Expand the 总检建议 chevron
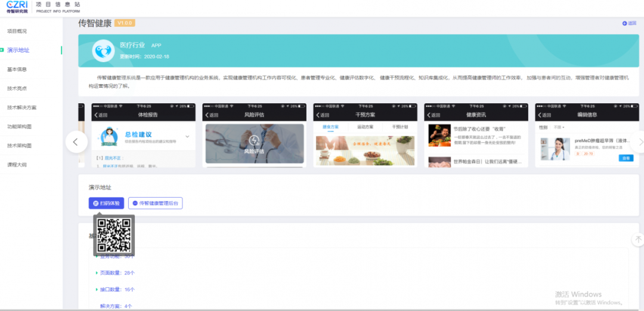The height and width of the screenshot is (311, 644). (187, 136)
